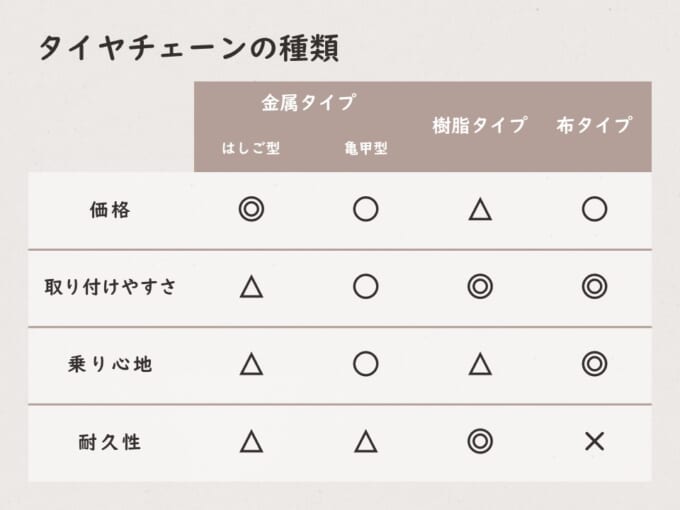Screen dimensions: 680x510
Task: Click the triangle for 亀甲型 耐久性
Action: (366, 441)
